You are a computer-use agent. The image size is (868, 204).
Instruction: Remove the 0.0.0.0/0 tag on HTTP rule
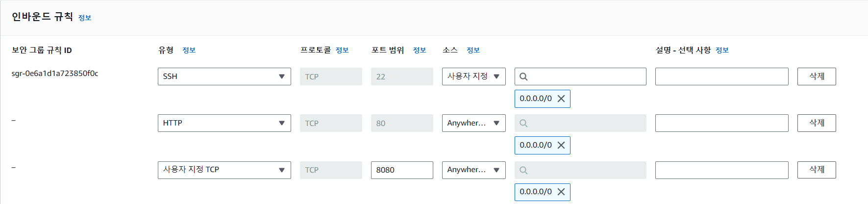(561, 145)
